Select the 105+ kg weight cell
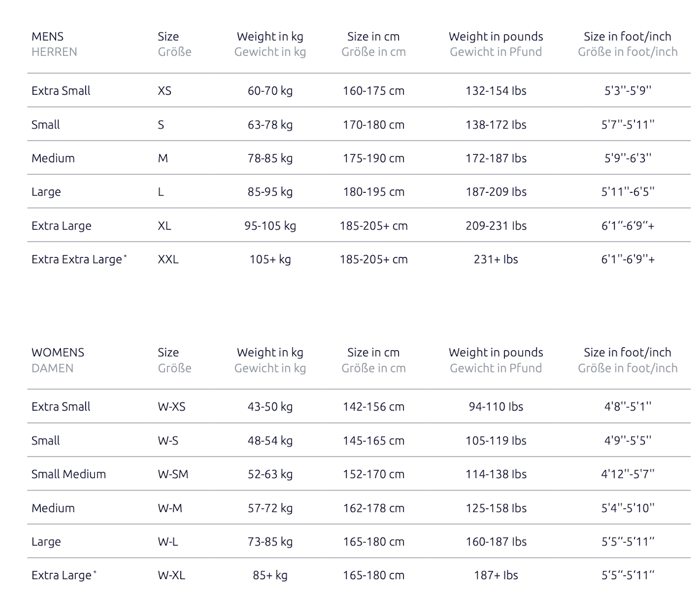This screenshot has height=603, width=700. [x=270, y=259]
